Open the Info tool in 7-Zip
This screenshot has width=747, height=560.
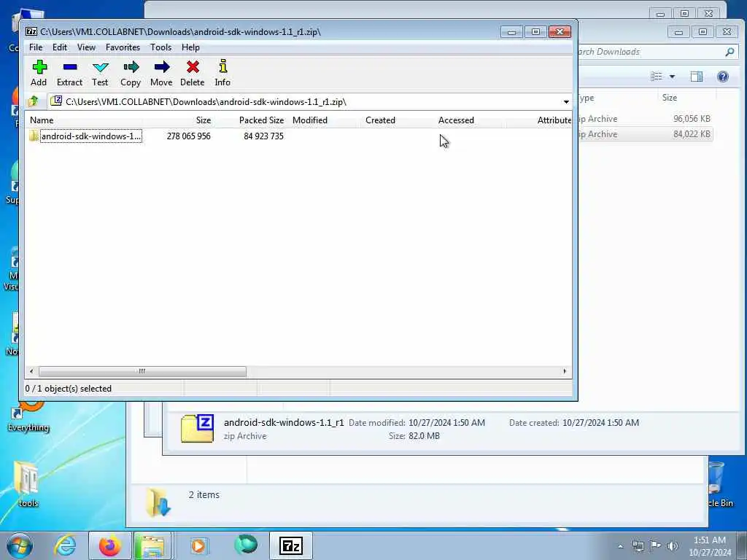coord(222,73)
